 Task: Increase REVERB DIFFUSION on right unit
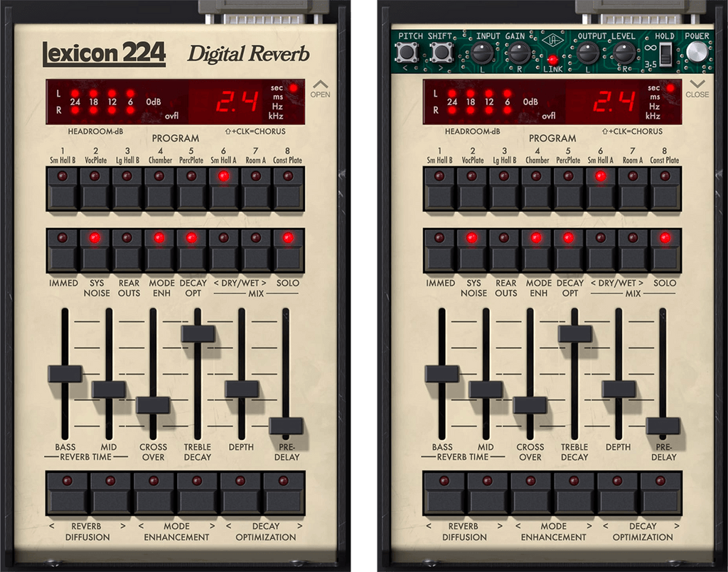coord(488,493)
